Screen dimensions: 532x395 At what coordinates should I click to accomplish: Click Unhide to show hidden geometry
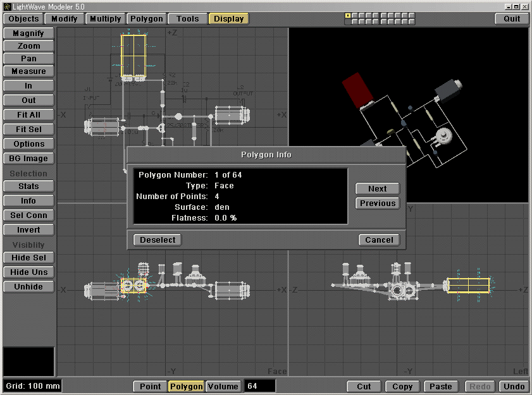click(x=28, y=286)
